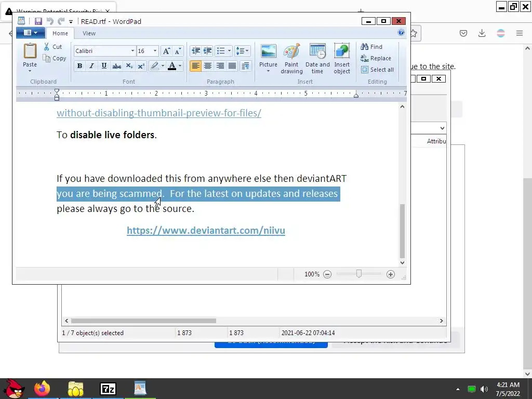
Task: Toggle Underline formatting
Action: [x=104, y=66]
